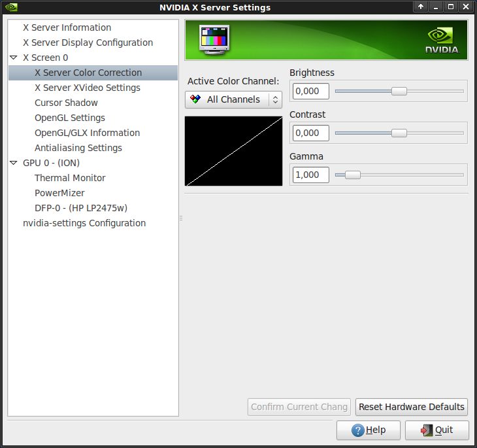Open OpenGL Settings page
This screenshot has height=448, width=477.
pos(70,118)
